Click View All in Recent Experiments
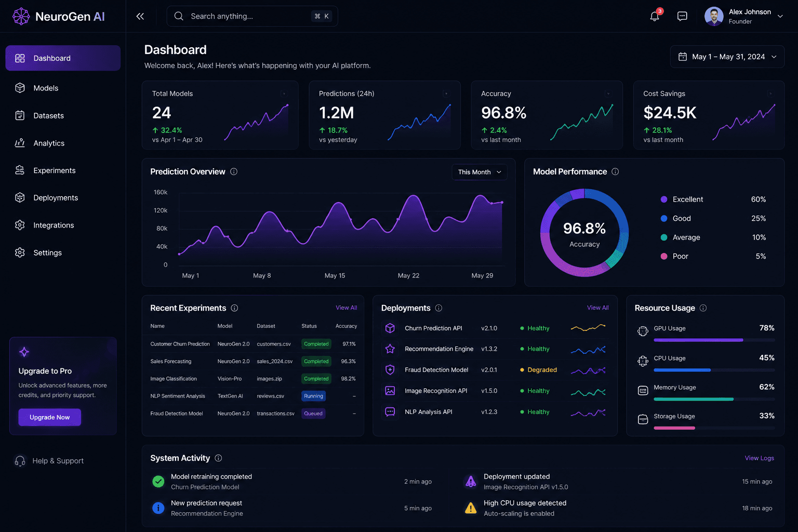 [x=347, y=308]
